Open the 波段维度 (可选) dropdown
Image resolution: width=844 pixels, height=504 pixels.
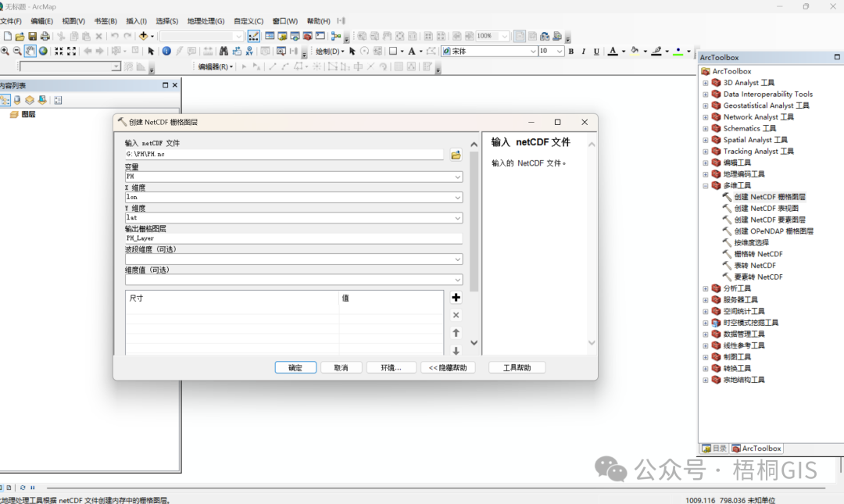point(457,259)
